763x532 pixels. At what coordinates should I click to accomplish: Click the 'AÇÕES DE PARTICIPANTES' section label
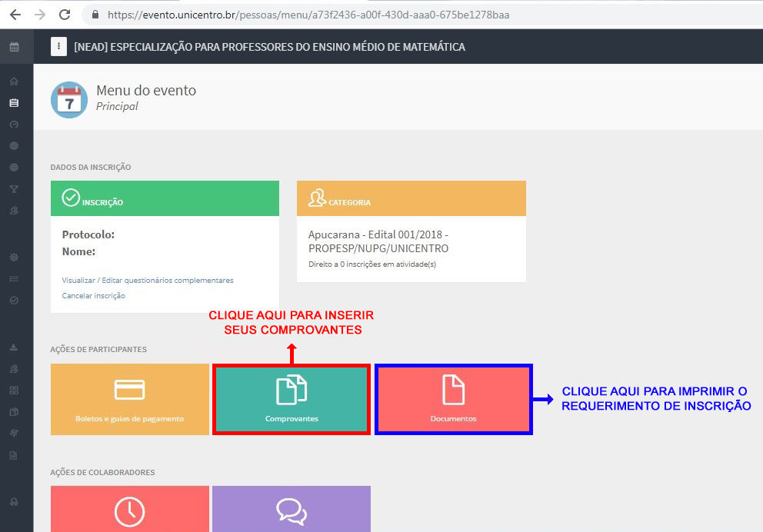click(x=98, y=350)
